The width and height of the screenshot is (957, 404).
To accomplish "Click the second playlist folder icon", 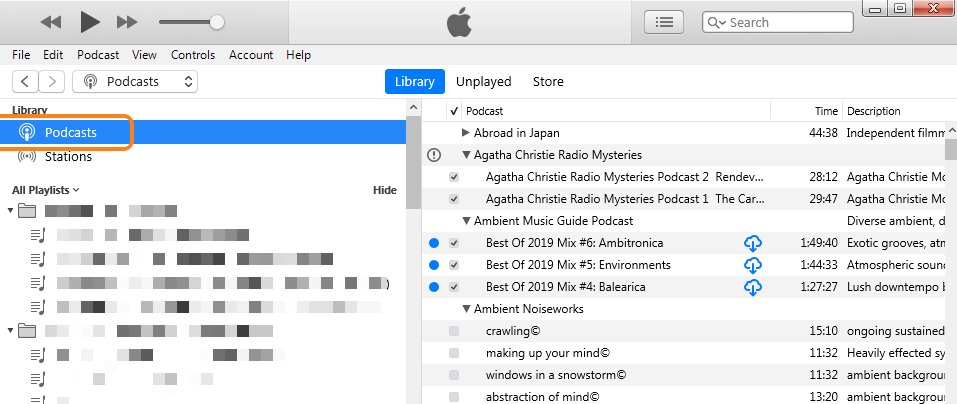I will click(27, 331).
